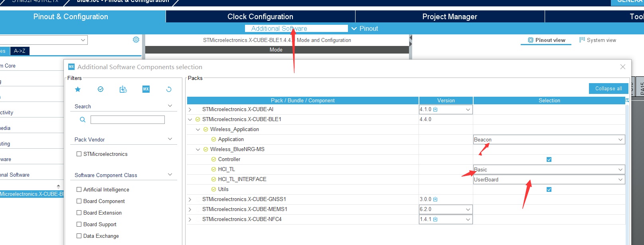Image resolution: width=644 pixels, height=245 pixels.
Task: Click the Version column header
Action: pos(446,100)
